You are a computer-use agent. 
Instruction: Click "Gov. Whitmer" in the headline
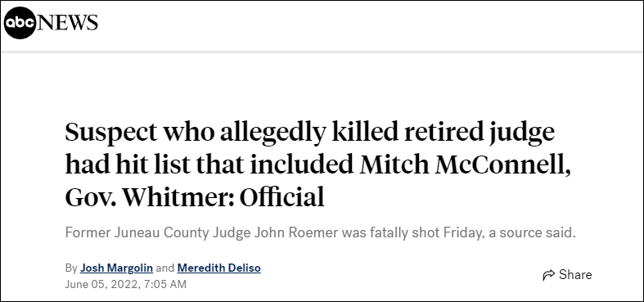click(x=146, y=197)
